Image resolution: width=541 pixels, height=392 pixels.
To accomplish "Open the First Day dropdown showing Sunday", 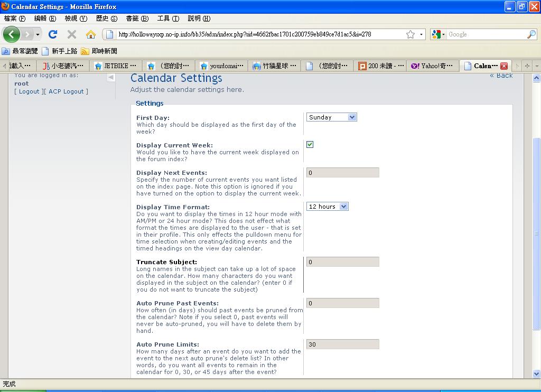I will point(332,117).
